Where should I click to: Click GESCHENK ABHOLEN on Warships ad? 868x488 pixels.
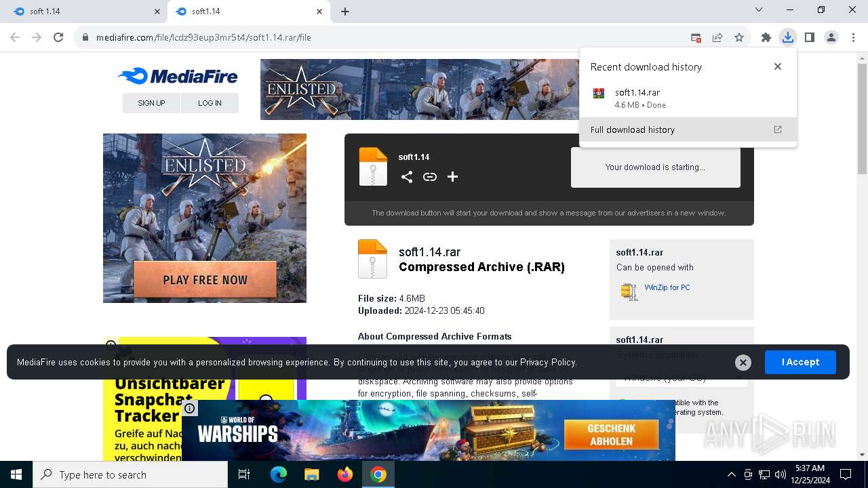coord(611,434)
